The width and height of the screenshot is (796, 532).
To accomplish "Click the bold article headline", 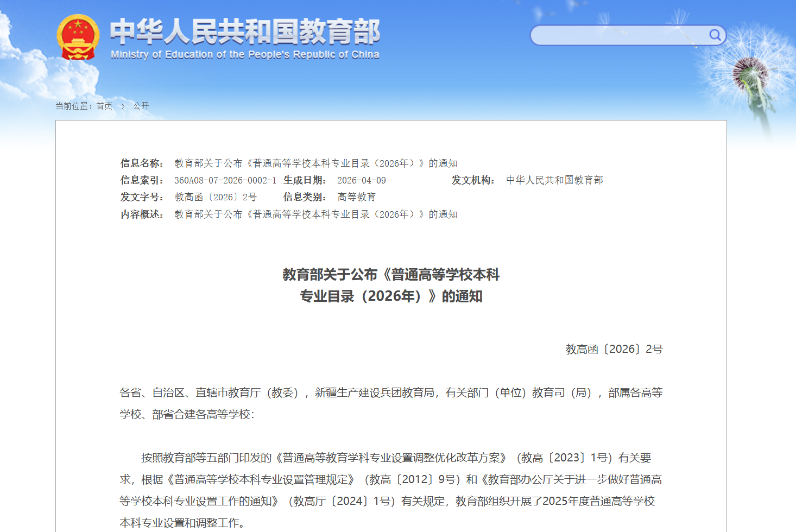I will [x=391, y=286].
